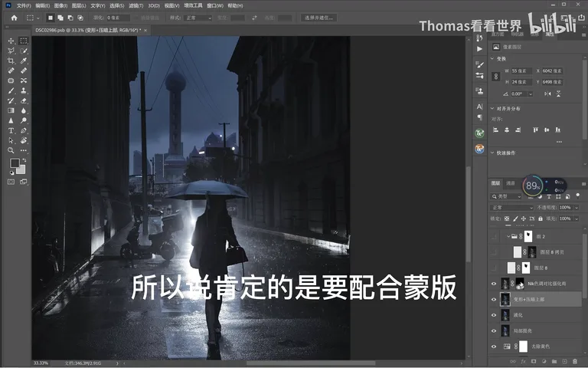Click the 选择并遮住 button

318,18
